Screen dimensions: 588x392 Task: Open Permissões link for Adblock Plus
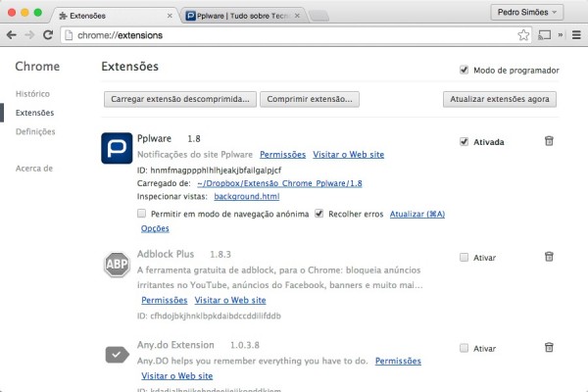point(165,300)
